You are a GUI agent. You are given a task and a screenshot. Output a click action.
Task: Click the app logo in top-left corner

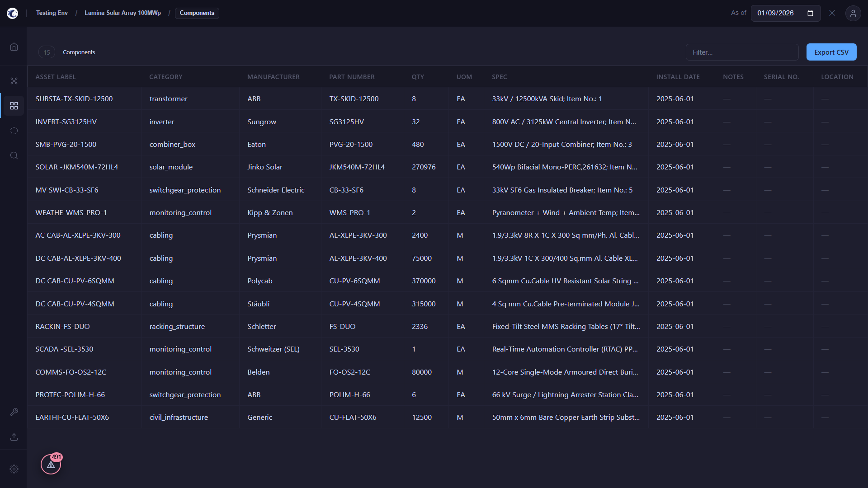click(13, 13)
